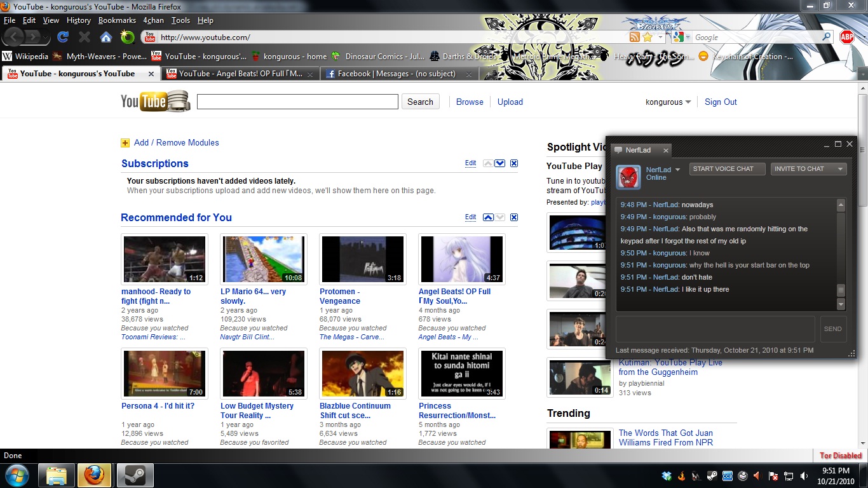Screen dimensions: 868x488
Task: Open the network tray icon
Action: 789,476
